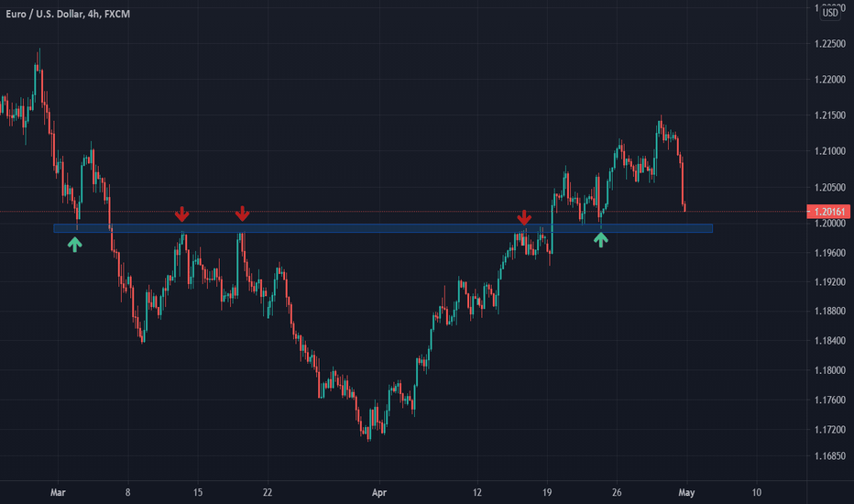Click the 1.17600 price axis label

[x=830, y=400]
